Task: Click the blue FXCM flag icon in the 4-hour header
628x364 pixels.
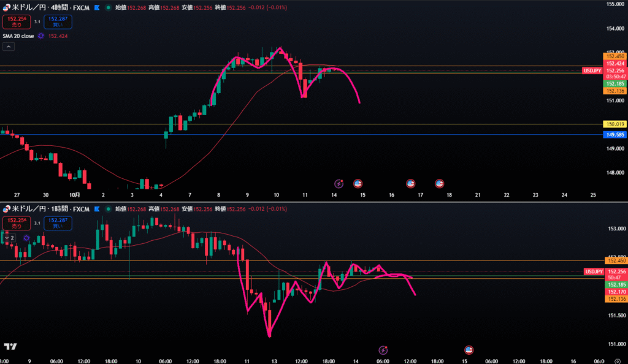Action: click(x=96, y=7)
